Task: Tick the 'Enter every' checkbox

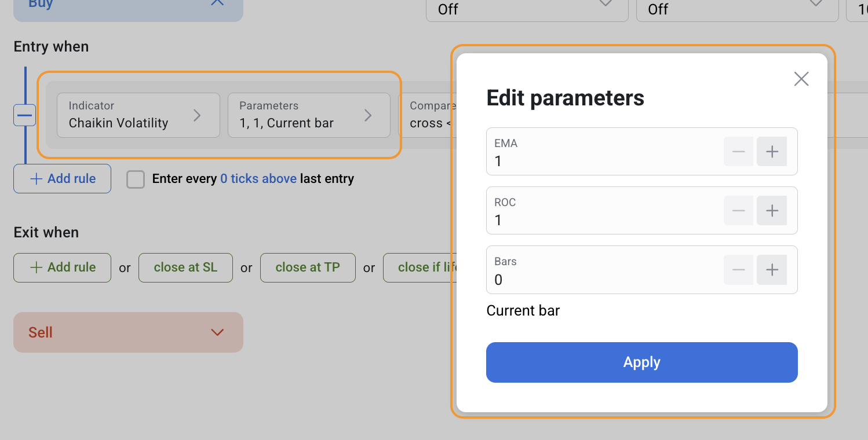Action: (x=136, y=179)
